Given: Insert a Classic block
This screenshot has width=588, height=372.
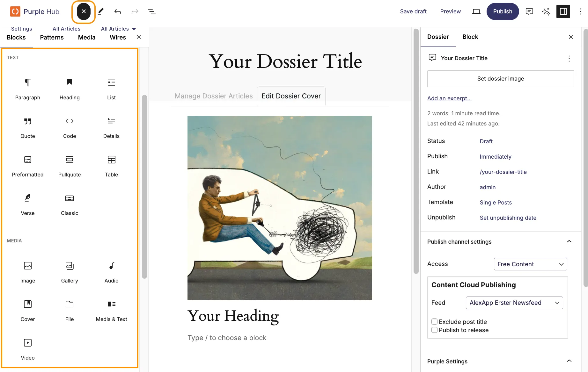Looking at the screenshot, I should (70, 204).
